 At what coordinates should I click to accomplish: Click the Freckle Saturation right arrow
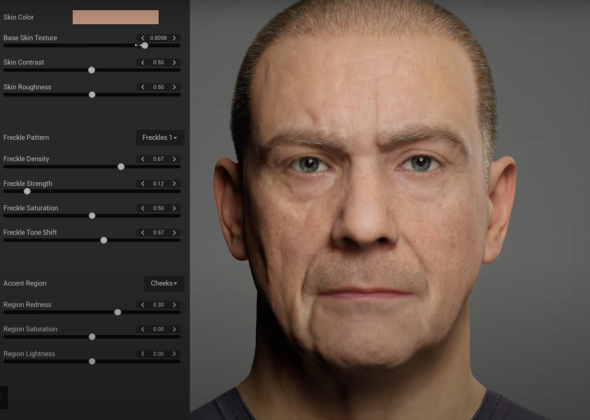pos(174,208)
